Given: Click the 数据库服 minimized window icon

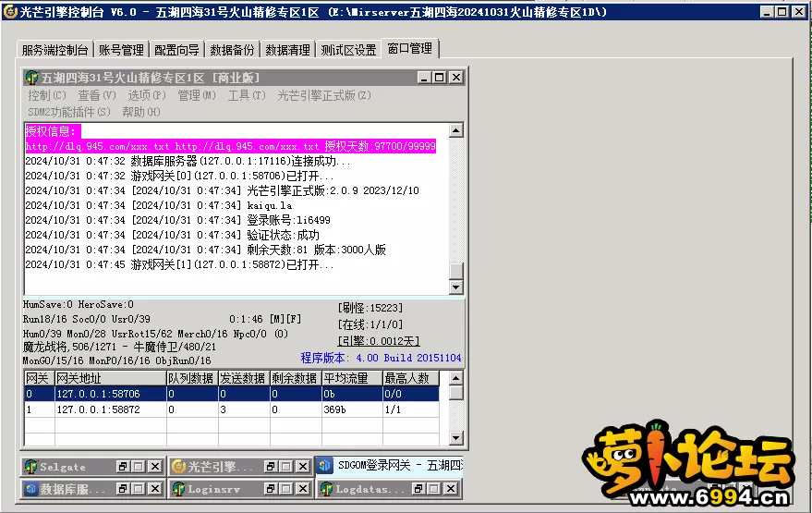Looking at the screenshot, I should [x=31, y=489].
